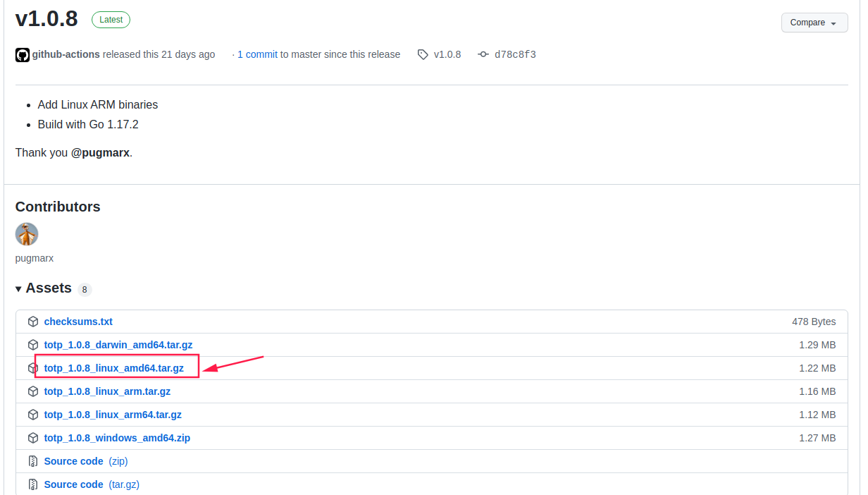868x495 pixels.
Task: Click the package icon beside checksums.txt
Action: click(x=33, y=322)
